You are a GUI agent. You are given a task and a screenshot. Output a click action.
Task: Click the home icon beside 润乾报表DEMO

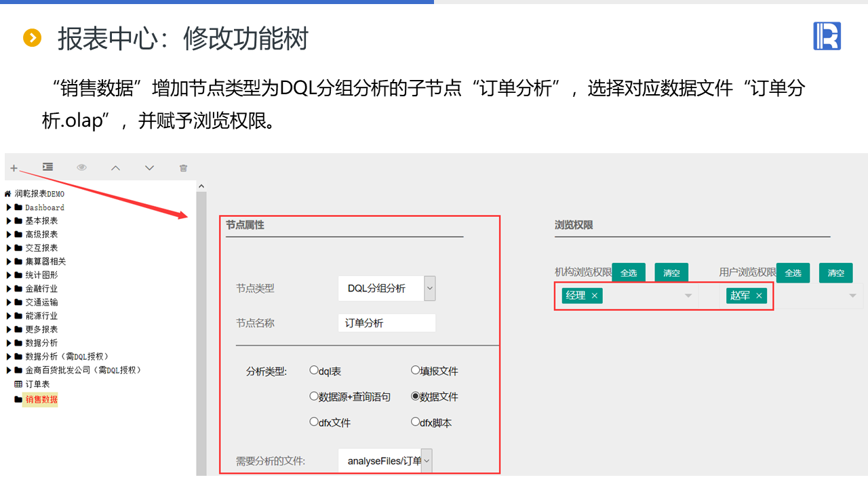coord(8,194)
